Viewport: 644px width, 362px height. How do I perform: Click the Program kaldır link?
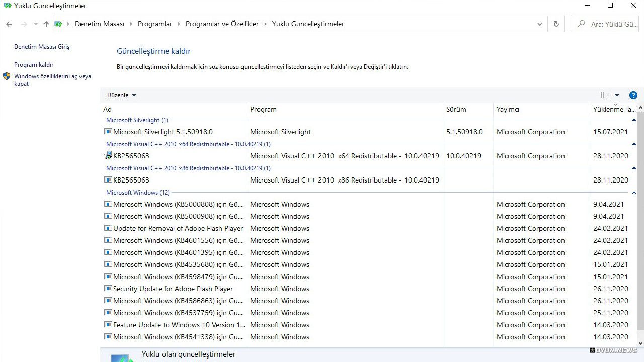[x=34, y=65]
